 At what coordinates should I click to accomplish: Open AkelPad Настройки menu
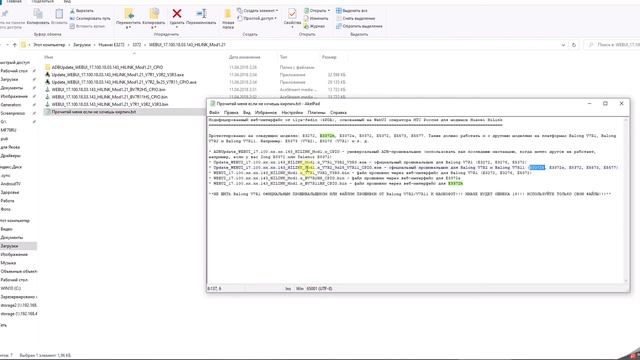292,113
